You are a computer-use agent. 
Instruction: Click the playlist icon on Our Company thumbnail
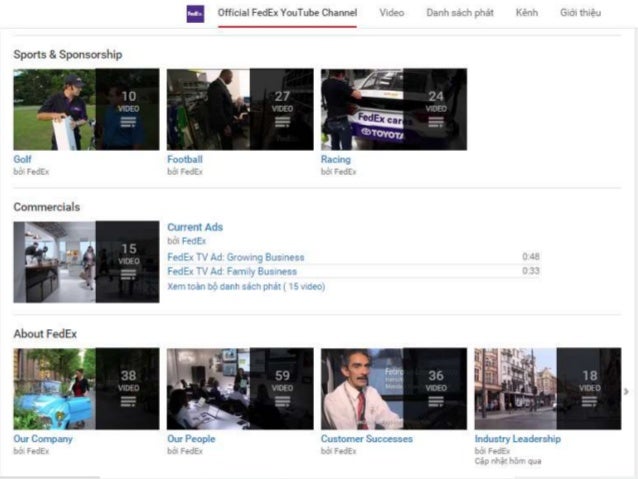pyautogui.click(x=128, y=402)
